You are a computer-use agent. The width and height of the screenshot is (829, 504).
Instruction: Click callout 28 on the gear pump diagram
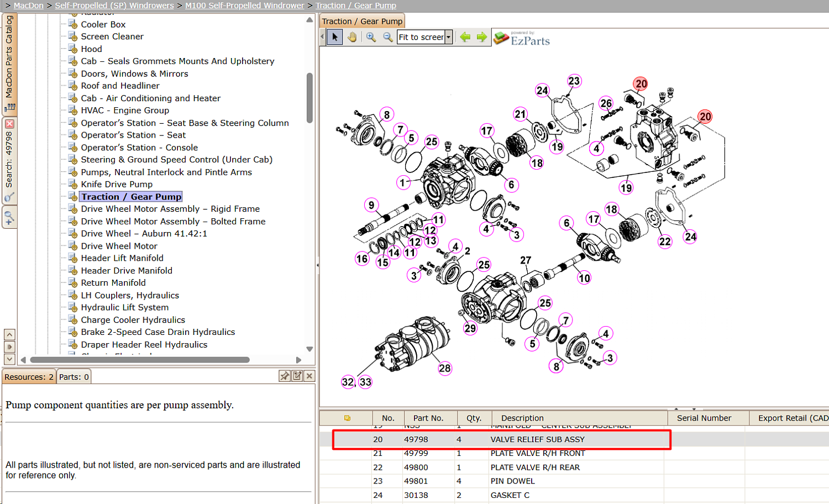[445, 368]
